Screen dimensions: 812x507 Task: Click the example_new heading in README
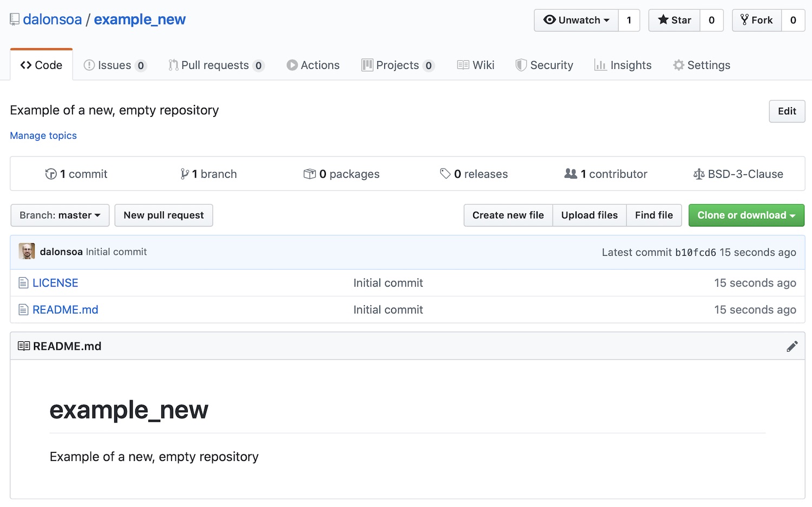[x=129, y=410]
